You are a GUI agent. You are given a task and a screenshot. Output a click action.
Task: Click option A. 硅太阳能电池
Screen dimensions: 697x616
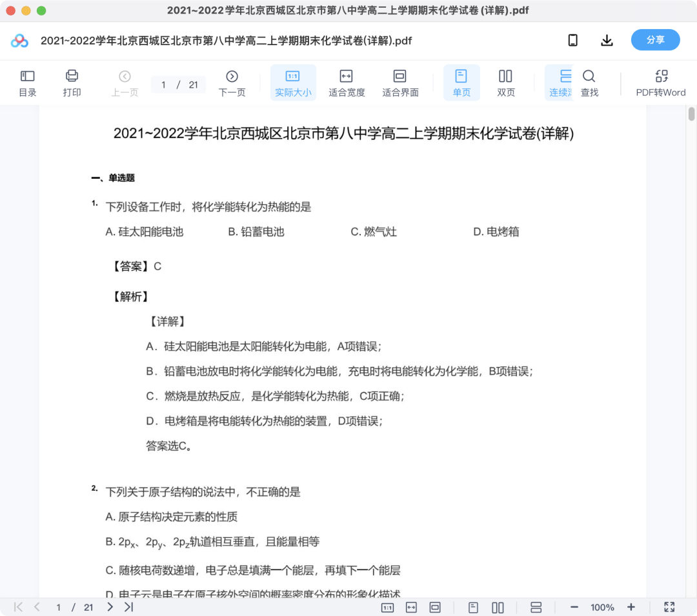tap(145, 232)
